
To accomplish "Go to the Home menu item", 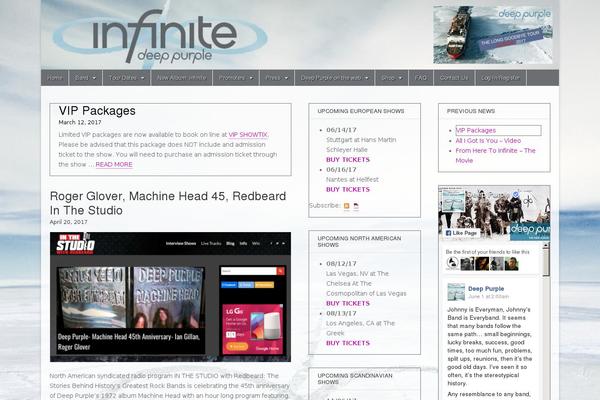I will [55, 78].
